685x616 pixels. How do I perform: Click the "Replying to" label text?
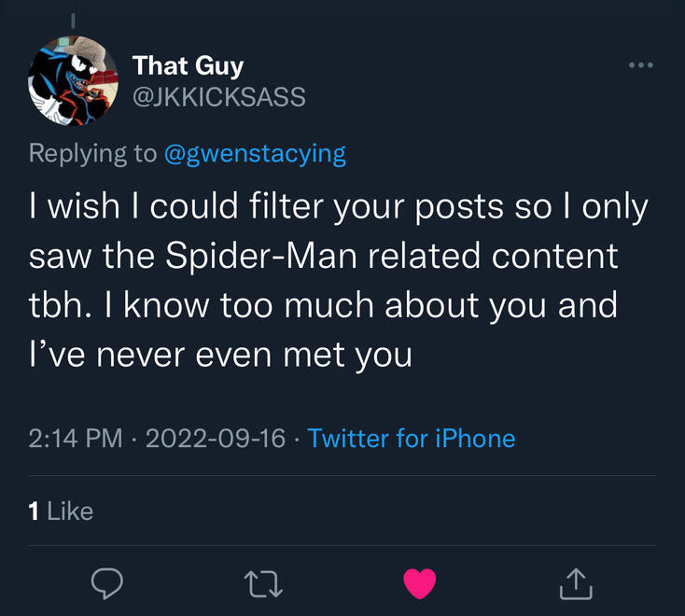point(93,154)
